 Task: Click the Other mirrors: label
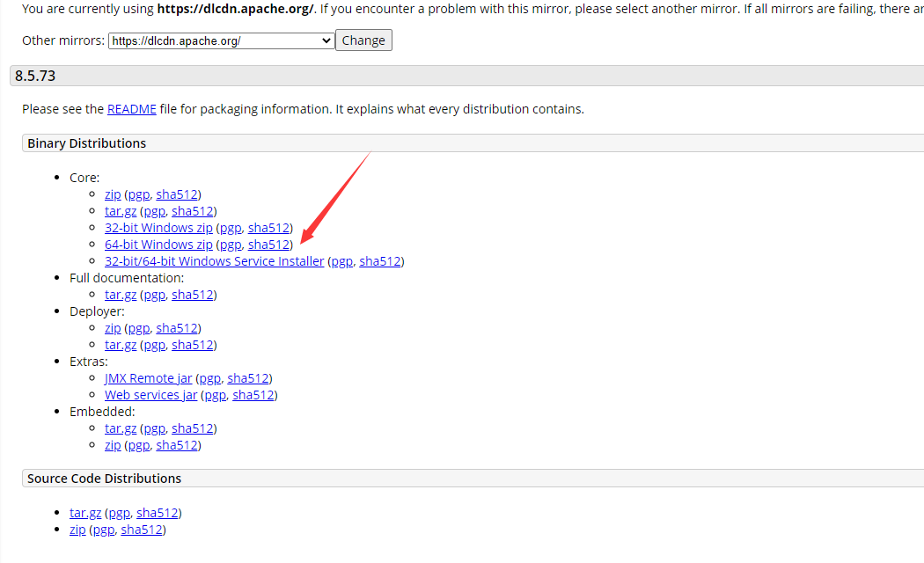pos(63,40)
